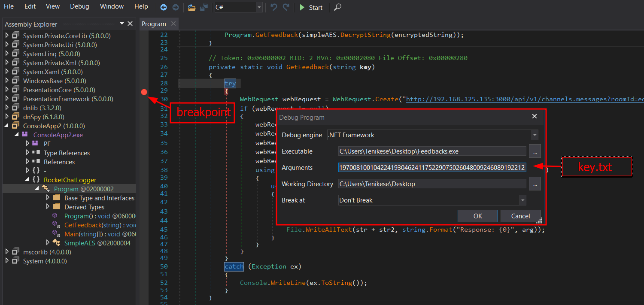Open the Search magnifier tool
644x305 pixels.
click(x=338, y=7)
